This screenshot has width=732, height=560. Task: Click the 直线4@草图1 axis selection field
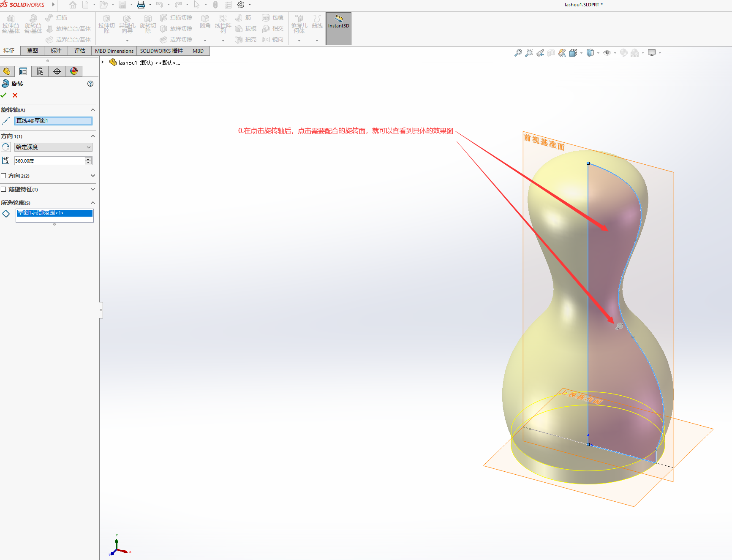point(53,121)
